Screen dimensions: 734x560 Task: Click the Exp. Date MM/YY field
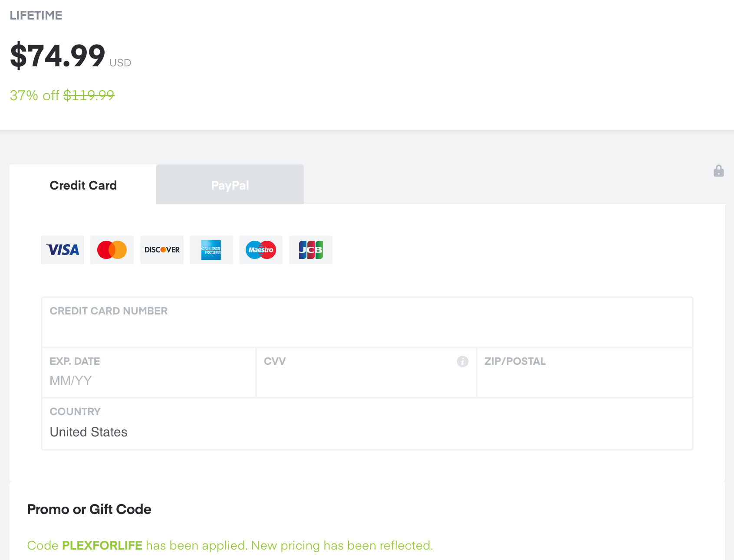148,380
